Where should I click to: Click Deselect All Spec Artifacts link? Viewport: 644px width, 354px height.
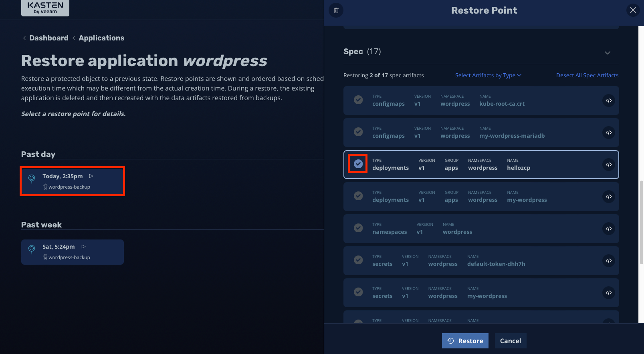[587, 75]
